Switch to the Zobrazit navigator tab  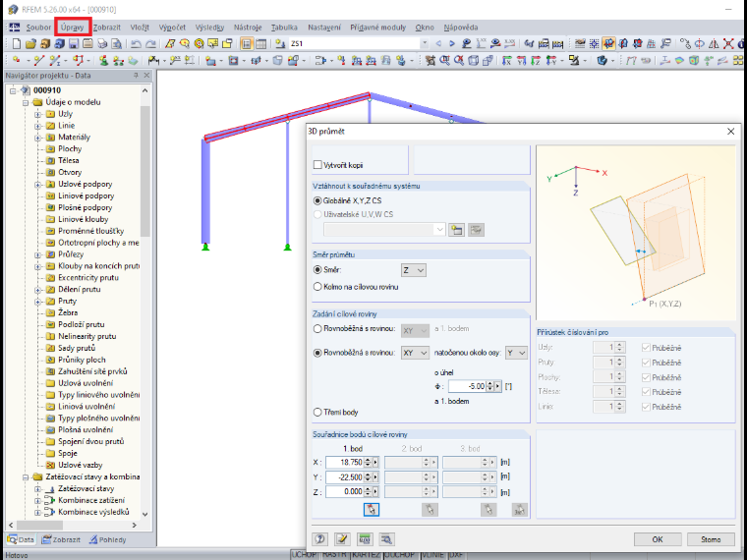coord(61,539)
